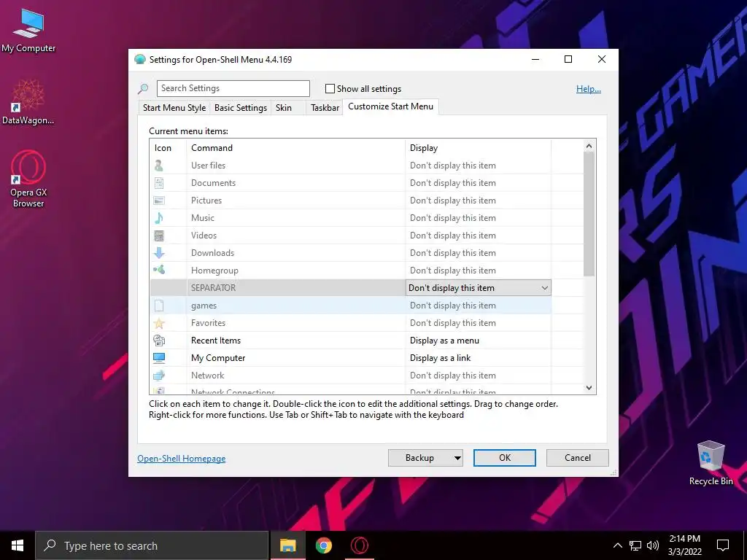Click the Network row icon
Viewport: 747px width, 560px height.
[159, 376]
